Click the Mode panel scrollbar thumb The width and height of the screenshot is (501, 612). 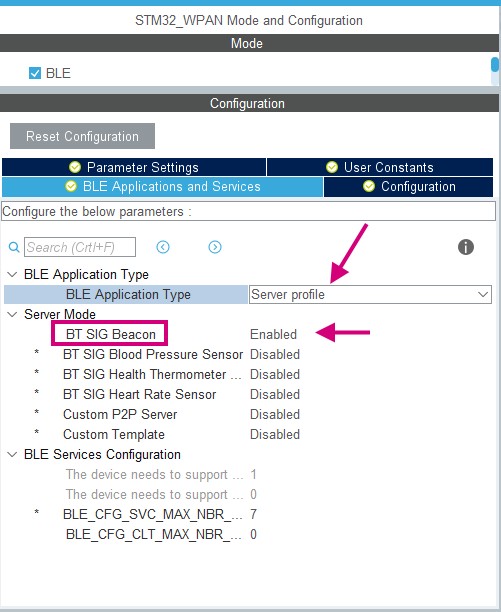pos(495,65)
